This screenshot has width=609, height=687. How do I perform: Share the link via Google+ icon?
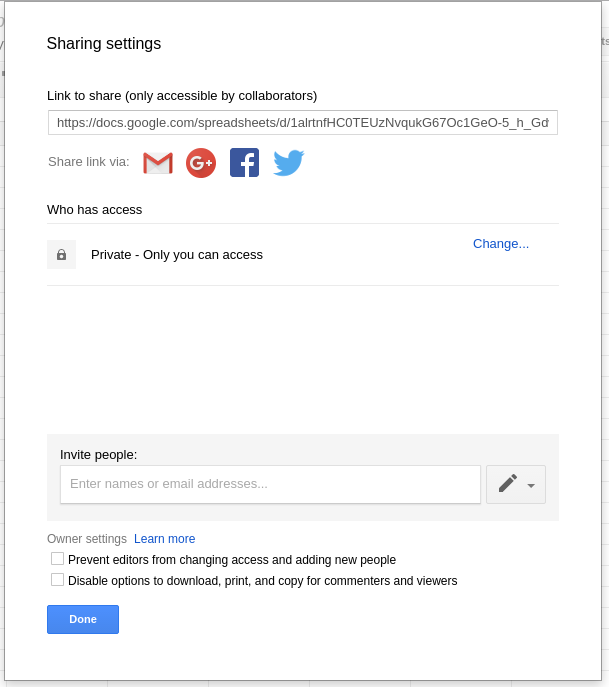[x=201, y=163]
